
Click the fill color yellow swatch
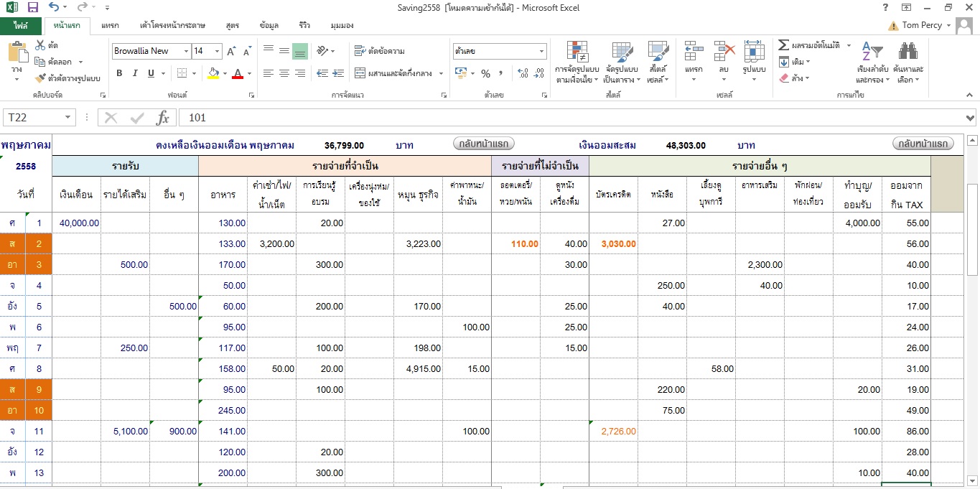pyautogui.click(x=213, y=73)
